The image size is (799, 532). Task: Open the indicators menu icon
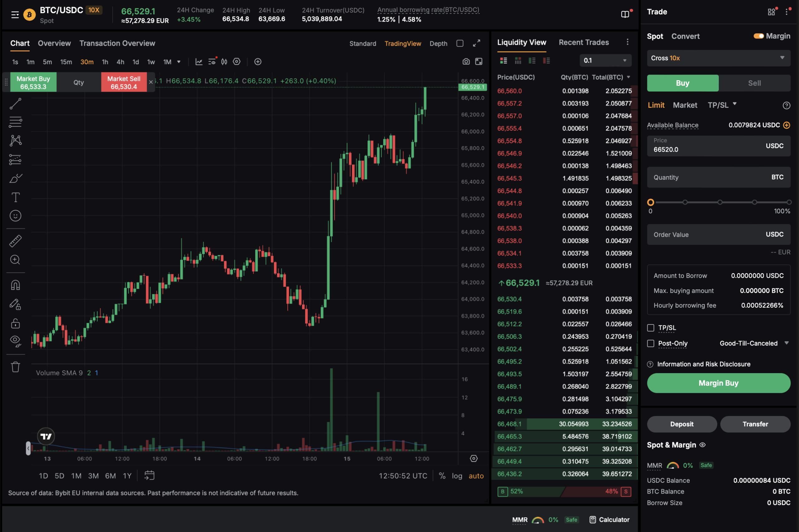212,61
